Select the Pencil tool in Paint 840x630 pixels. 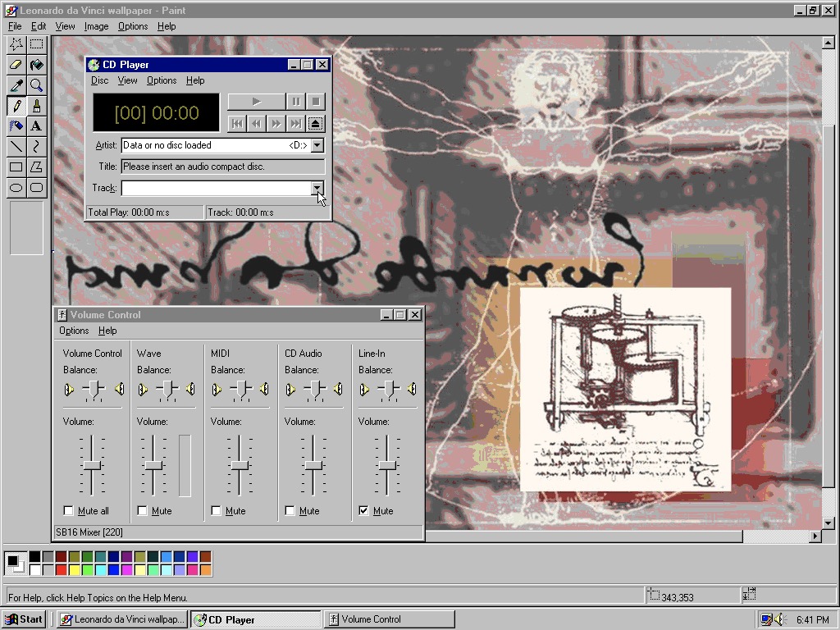(x=16, y=106)
